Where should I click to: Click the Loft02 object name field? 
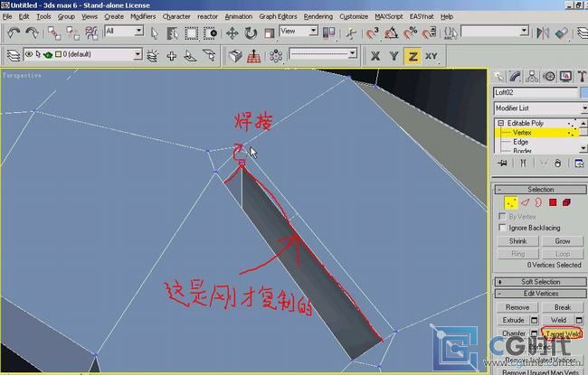[x=536, y=92]
